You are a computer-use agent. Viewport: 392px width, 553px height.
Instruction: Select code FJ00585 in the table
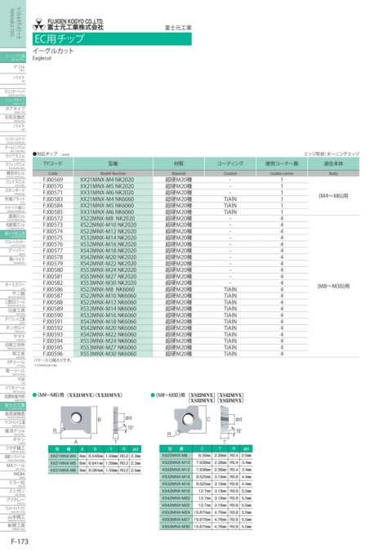click(x=53, y=212)
